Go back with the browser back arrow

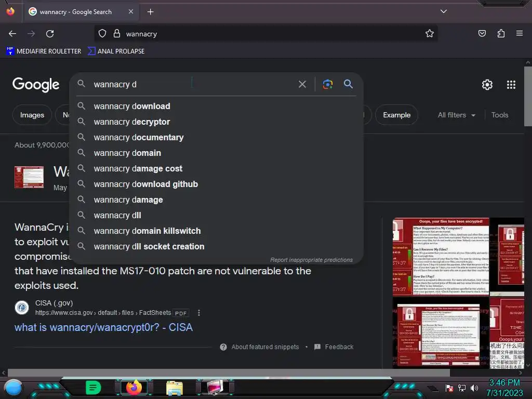coord(12,34)
